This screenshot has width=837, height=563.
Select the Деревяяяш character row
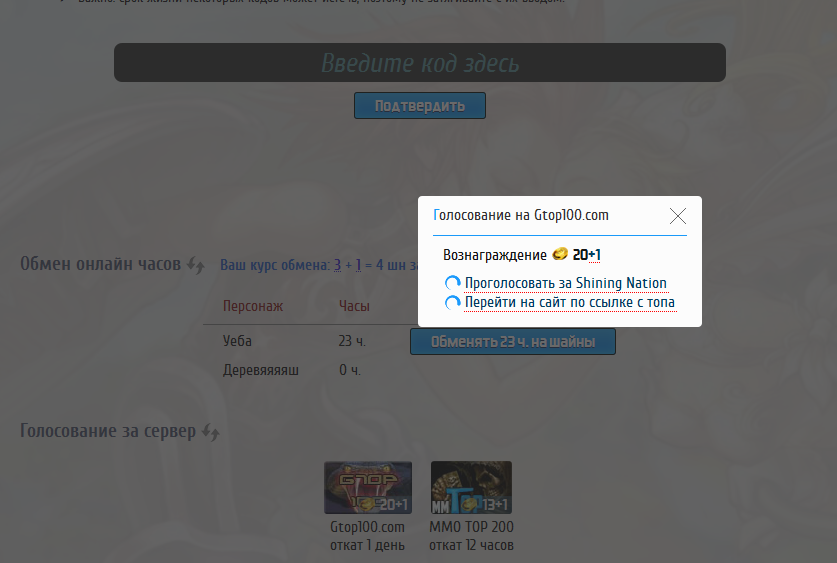[x=260, y=371]
